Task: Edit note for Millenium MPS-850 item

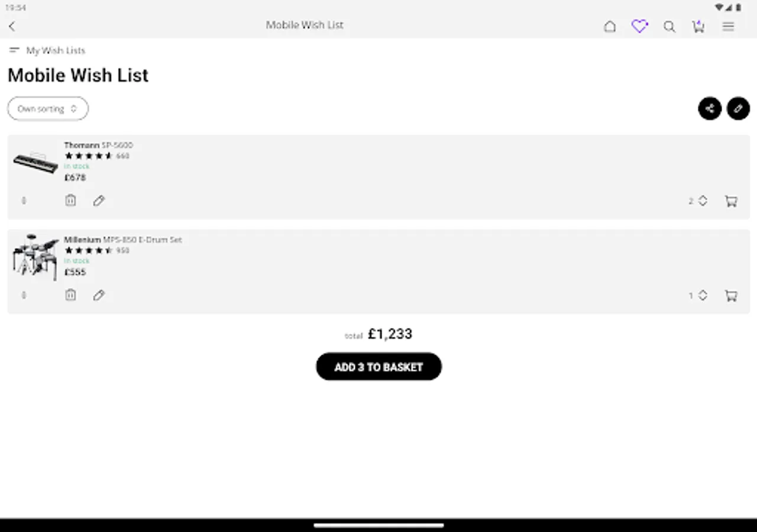Action: click(99, 295)
